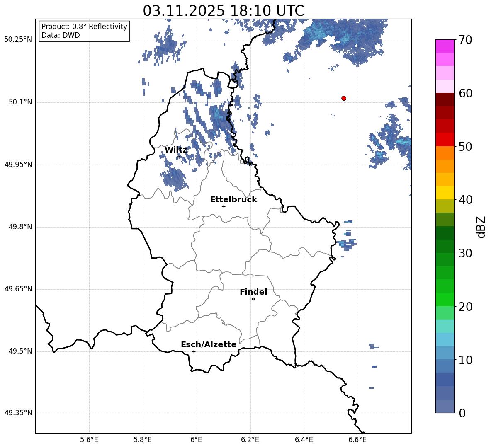Select the Wiltz city label
Image resolution: width=491 pixels, height=448 pixels.
point(176,150)
